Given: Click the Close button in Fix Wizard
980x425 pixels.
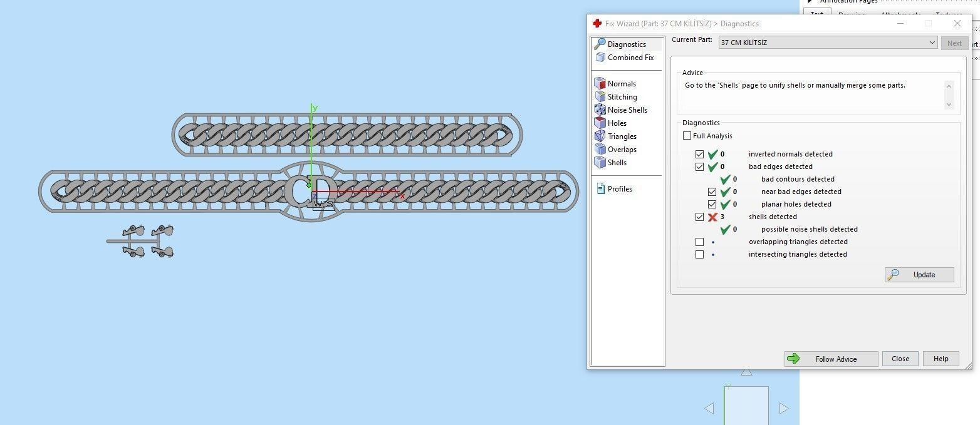Looking at the screenshot, I should (x=900, y=359).
